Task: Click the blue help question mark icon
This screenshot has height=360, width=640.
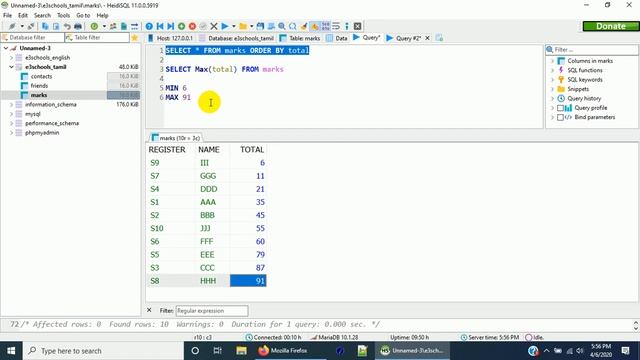Action: [149, 26]
